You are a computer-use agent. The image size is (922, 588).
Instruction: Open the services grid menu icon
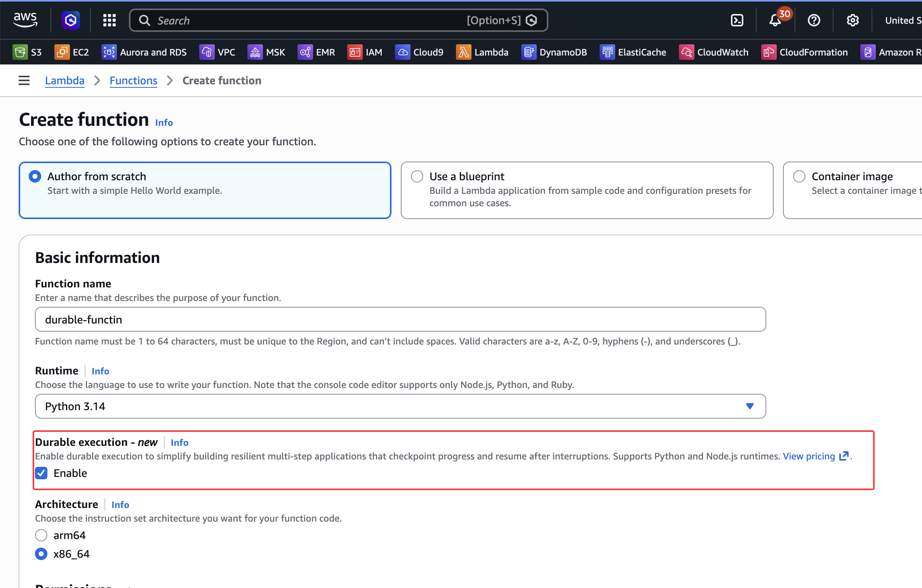[x=110, y=20]
